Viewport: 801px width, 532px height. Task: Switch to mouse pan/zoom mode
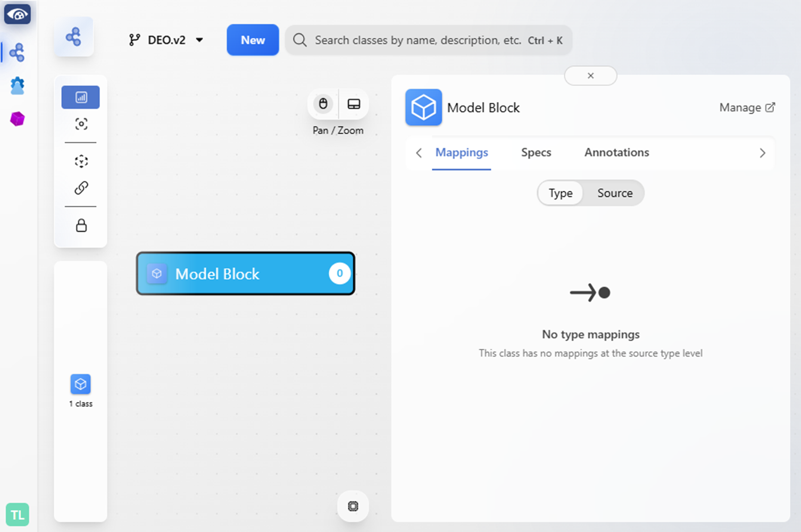323,104
